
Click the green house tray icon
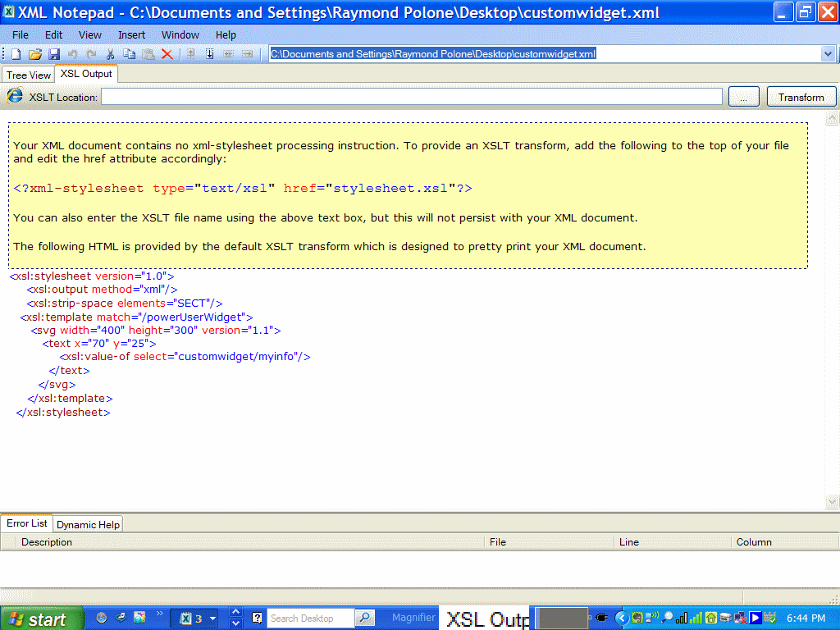coord(711,618)
